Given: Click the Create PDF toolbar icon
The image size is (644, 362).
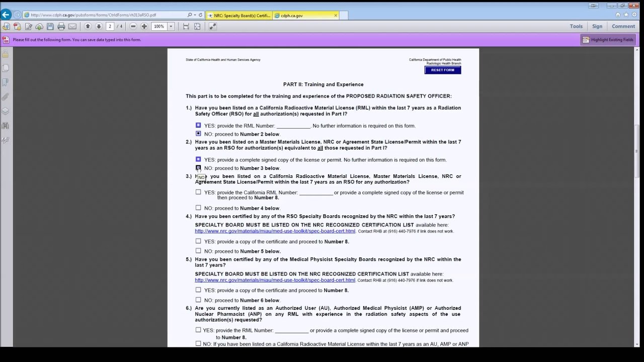Looking at the screenshot, I should (17, 26).
